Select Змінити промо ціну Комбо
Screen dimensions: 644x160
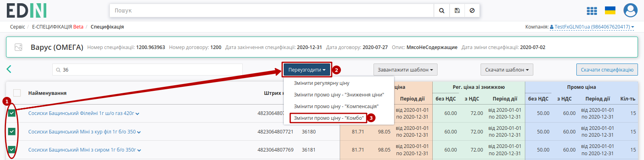tap(328, 118)
